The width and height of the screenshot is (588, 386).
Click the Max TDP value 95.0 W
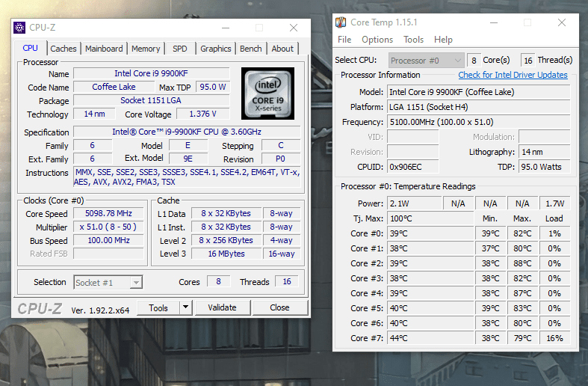pyautogui.click(x=213, y=87)
